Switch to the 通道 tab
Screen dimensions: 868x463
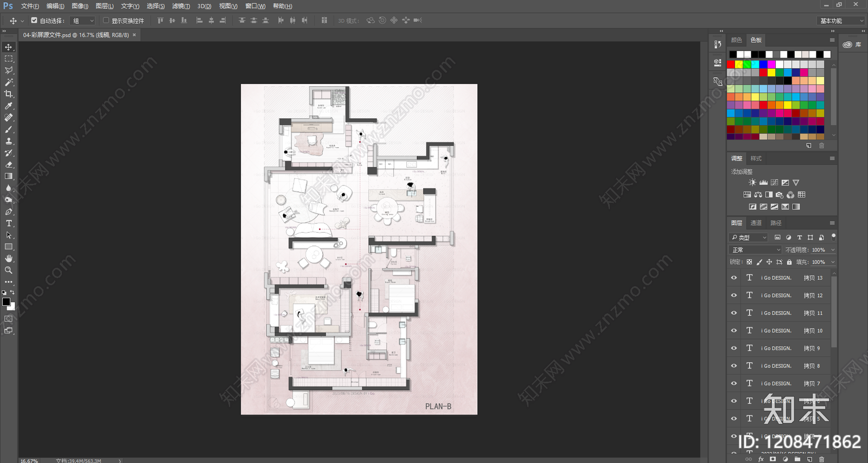coord(756,223)
